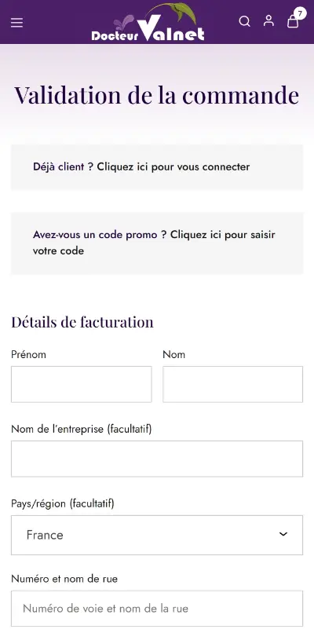Open the shopping bag cart icon

click(x=293, y=21)
